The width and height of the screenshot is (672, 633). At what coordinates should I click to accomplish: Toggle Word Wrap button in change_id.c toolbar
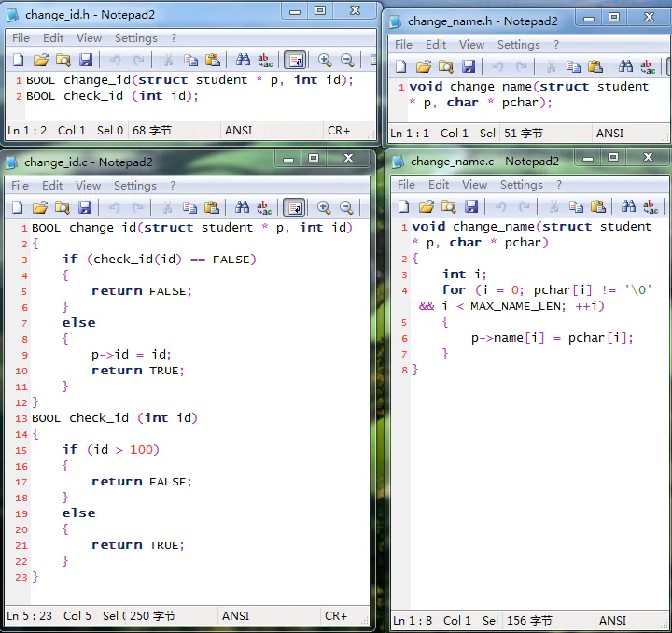pos(294,207)
